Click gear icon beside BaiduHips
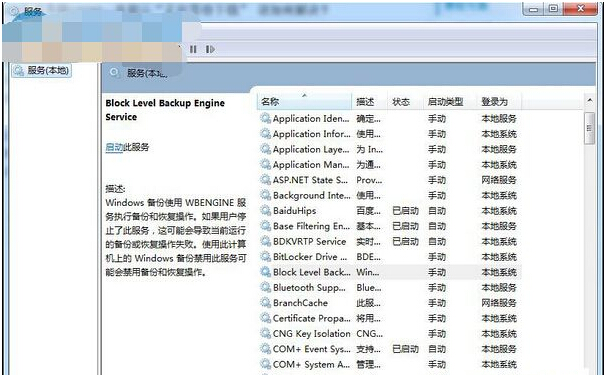This screenshot has width=606, height=375. pyautogui.click(x=266, y=211)
